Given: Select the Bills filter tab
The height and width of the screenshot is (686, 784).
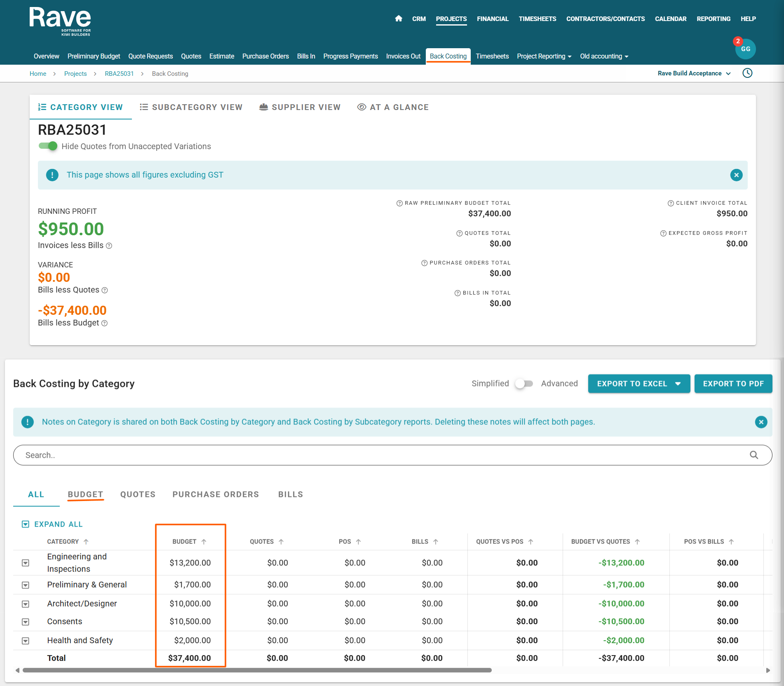Looking at the screenshot, I should point(291,494).
